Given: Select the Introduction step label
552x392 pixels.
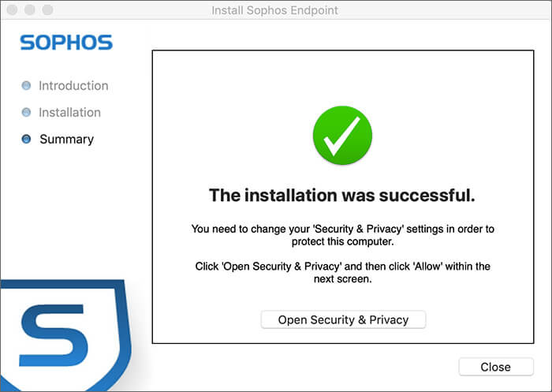Looking at the screenshot, I should (73, 85).
